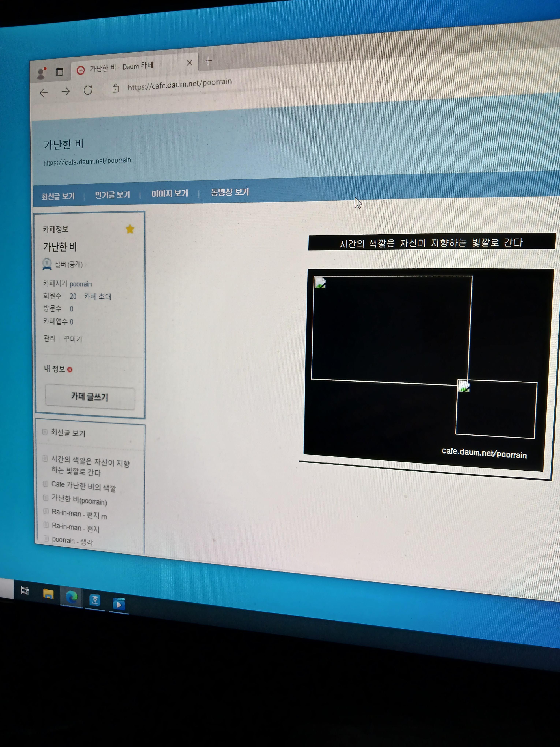This screenshot has width=560, height=747.
Task: Click the 방문수 0 entry
Action: [x=58, y=308]
